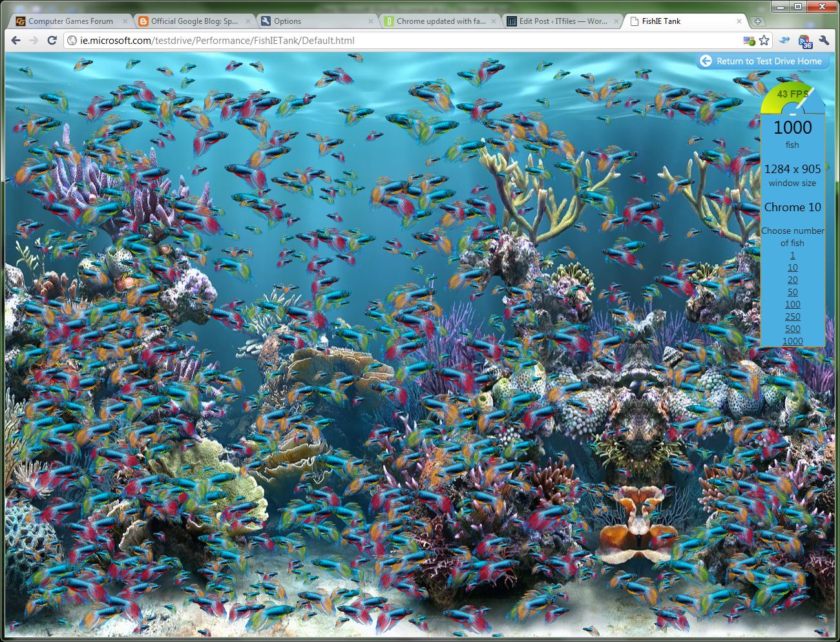Open the Chrome wrench menu
The width and height of the screenshot is (840, 642).
point(824,41)
